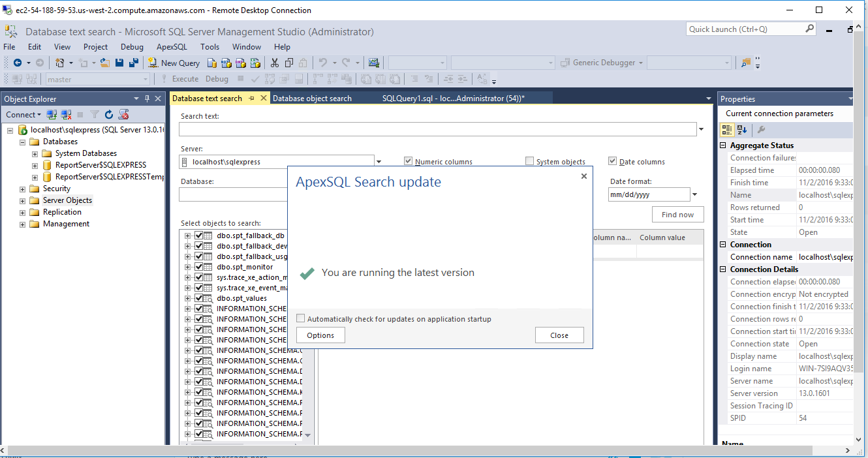Open the Date format dropdown
Image resolution: width=868 pixels, height=458 pixels.
coord(694,194)
